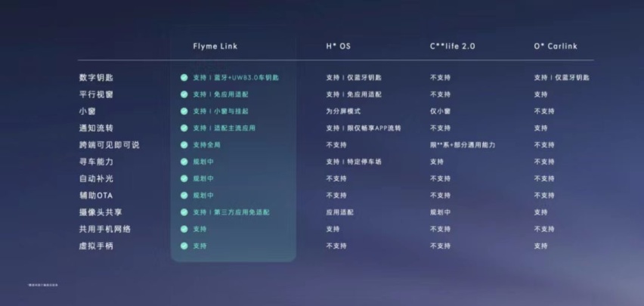Click the checkmark icon beside 蓝牙+UWB3.0车钥匙

tap(184, 77)
